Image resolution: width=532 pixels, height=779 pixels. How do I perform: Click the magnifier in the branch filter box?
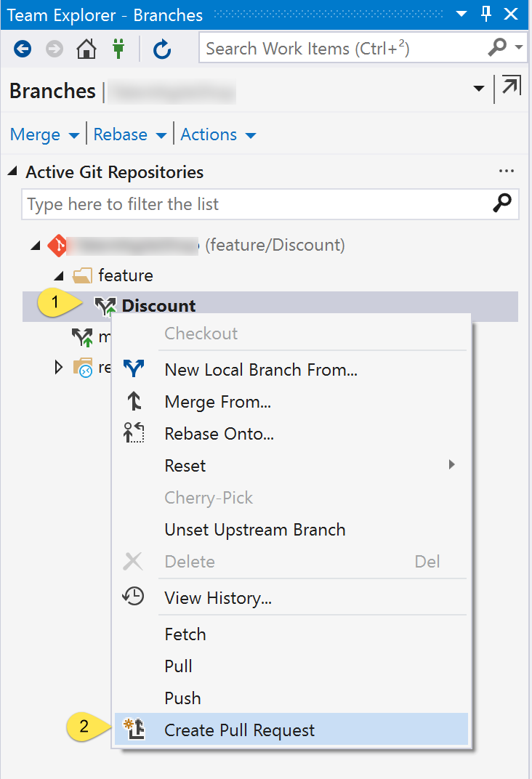(x=501, y=204)
